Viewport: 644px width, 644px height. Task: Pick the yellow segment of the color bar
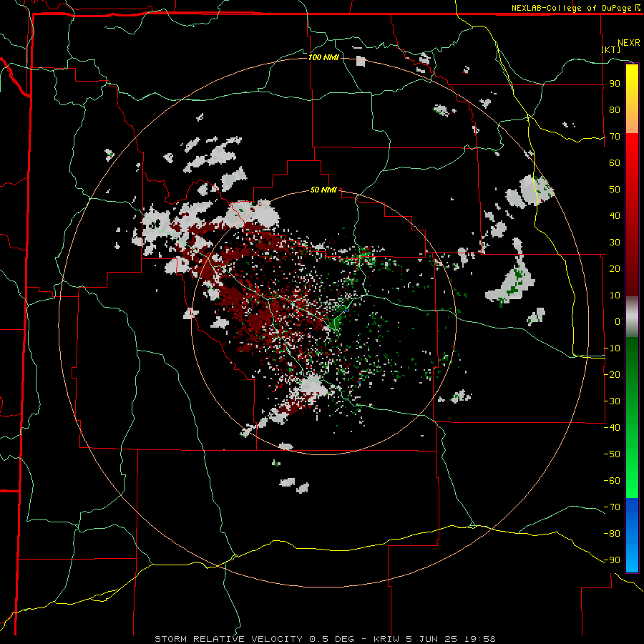pyautogui.click(x=632, y=99)
